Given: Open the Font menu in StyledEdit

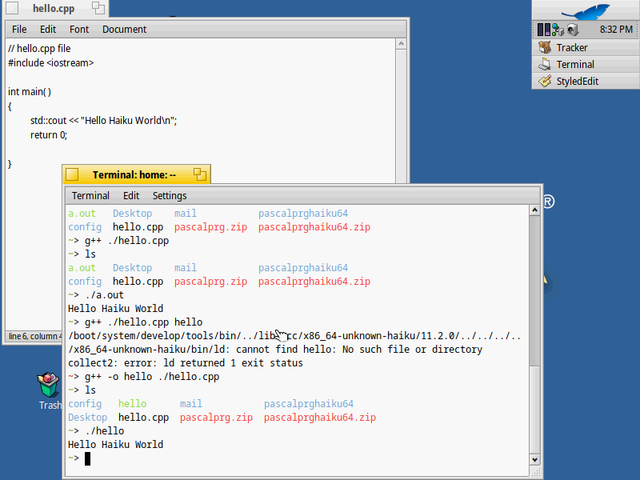Looking at the screenshot, I should click(x=79, y=29).
